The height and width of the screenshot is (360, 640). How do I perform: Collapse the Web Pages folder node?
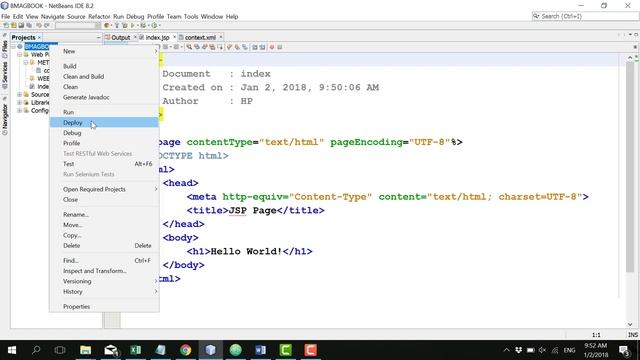[19, 54]
